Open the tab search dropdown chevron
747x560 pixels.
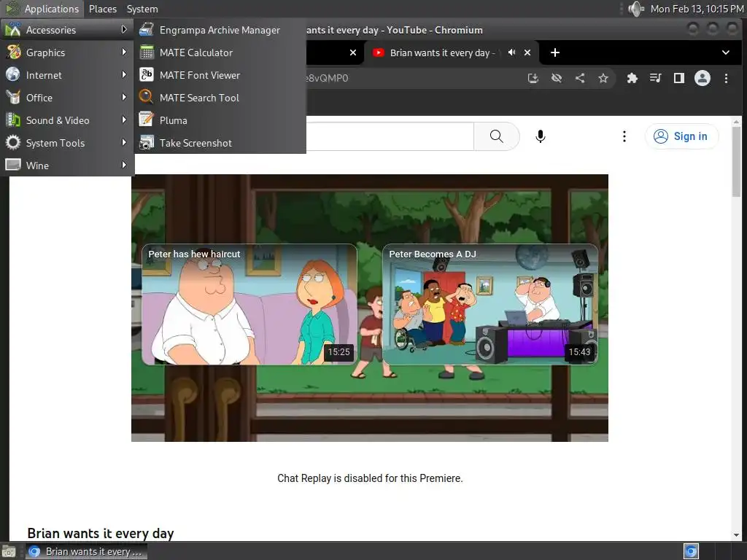click(726, 52)
